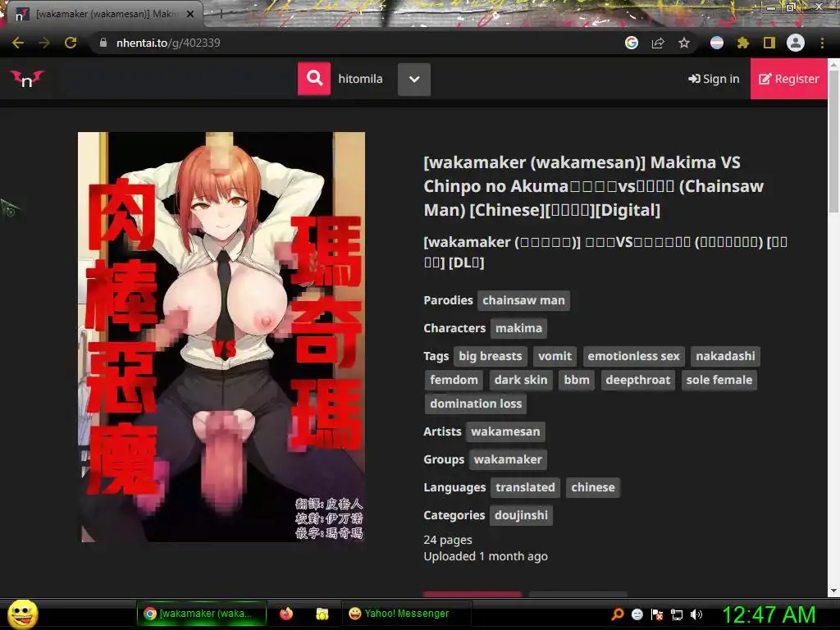Viewport: 840px width, 630px height.
Task: Open the browser profile avatar
Action: 796,43
